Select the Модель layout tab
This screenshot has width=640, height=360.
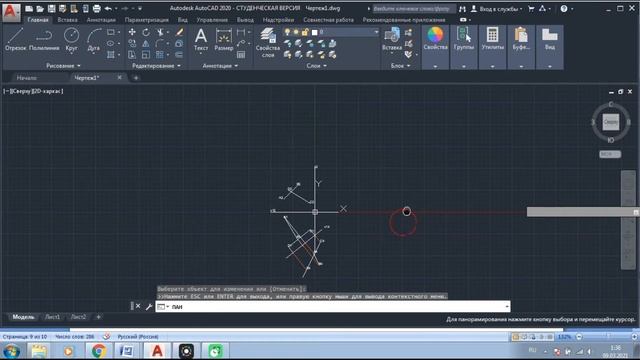(23, 317)
